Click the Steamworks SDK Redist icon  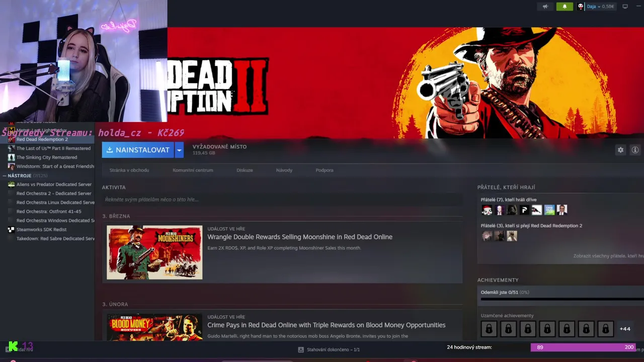coord(11,230)
